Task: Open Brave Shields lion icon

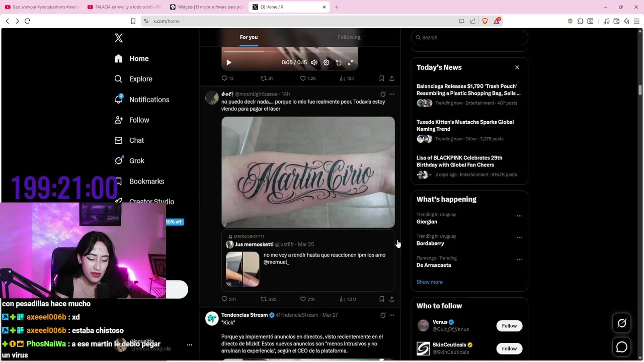Action: point(485,21)
